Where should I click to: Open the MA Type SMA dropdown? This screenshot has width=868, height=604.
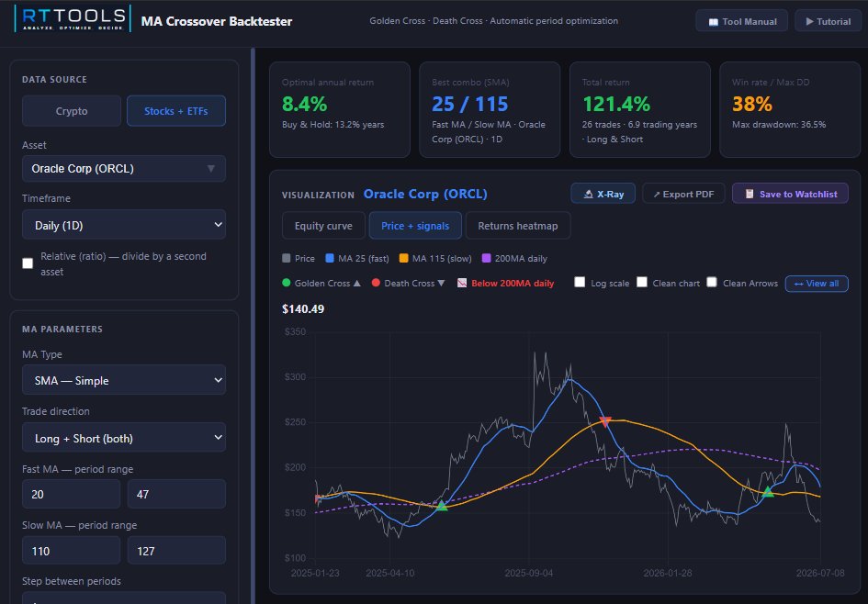tap(123, 380)
